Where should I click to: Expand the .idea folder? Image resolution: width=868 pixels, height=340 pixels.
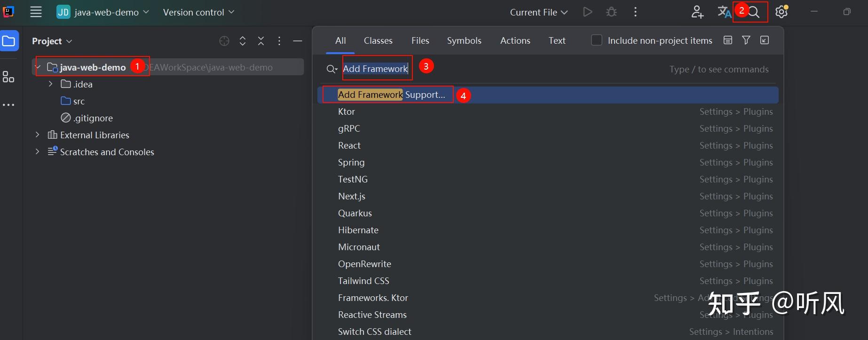tap(51, 84)
